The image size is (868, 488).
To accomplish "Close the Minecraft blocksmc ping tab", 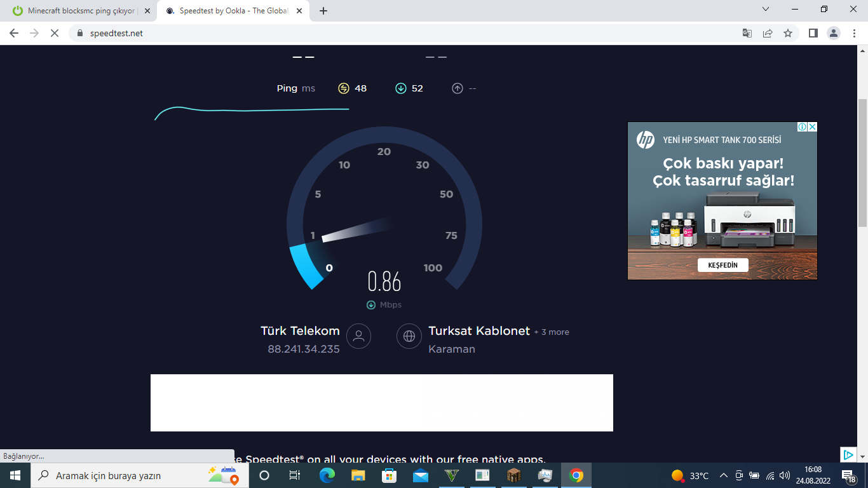I will (x=147, y=11).
